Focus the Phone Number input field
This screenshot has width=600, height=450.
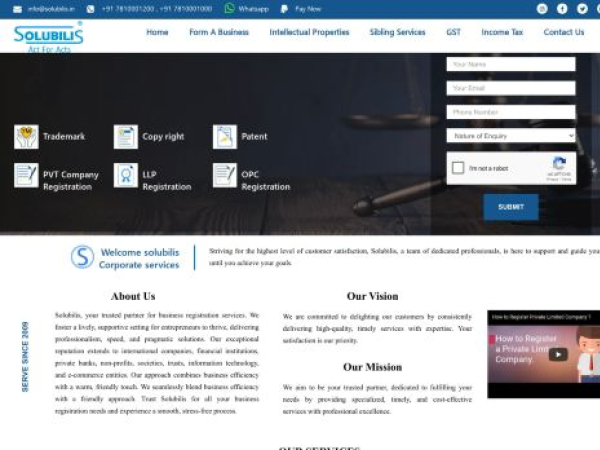point(511,112)
